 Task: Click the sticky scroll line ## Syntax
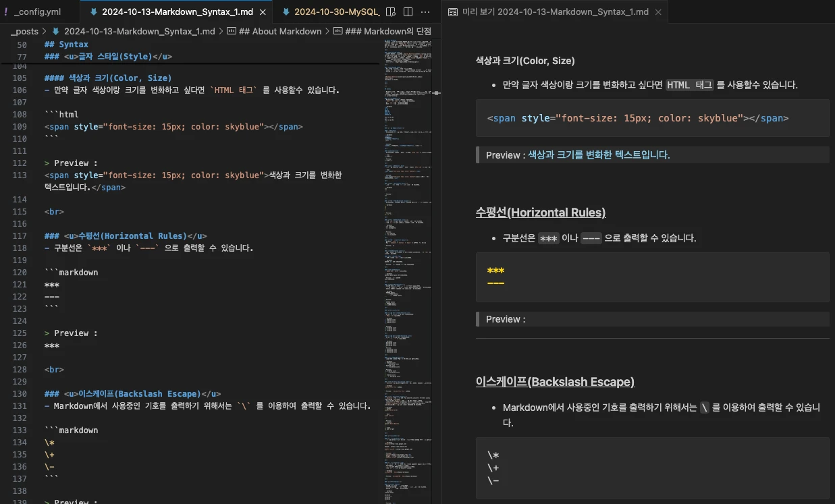(66, 45)
